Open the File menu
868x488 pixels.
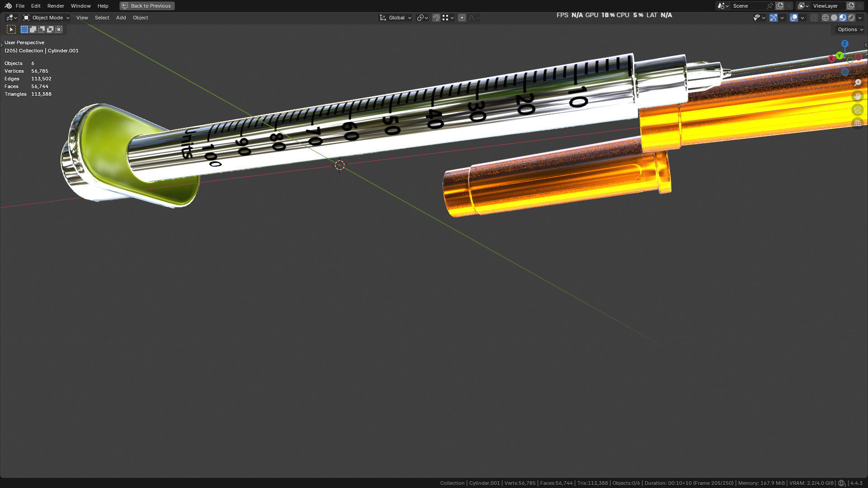tap(20, 6)
